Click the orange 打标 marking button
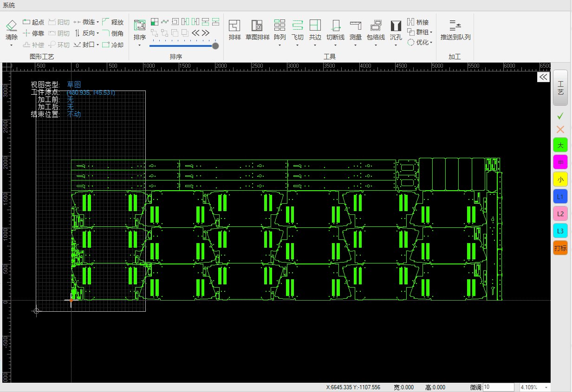572x392 pixels. [560, 248]
